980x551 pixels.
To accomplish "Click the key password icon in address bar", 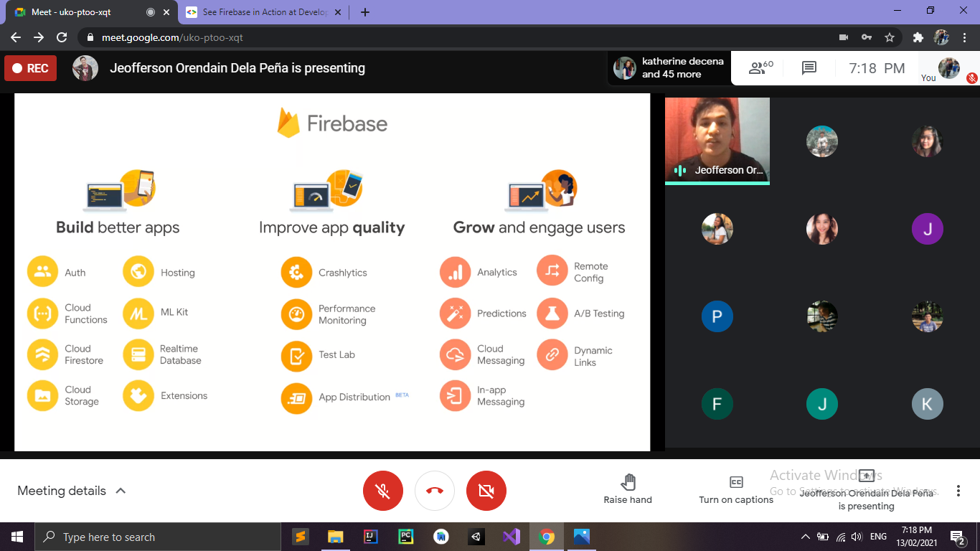I will click(x=867, y=37).
